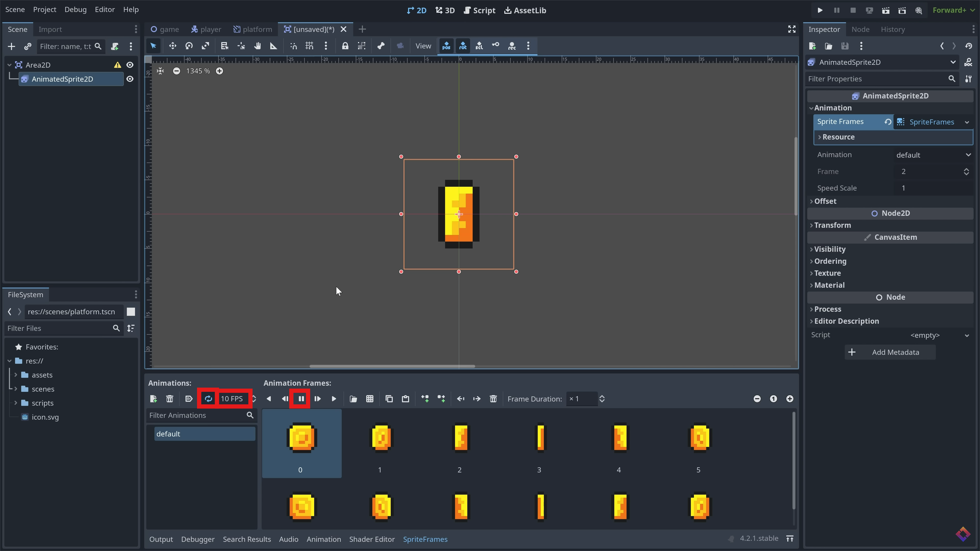Image resolution: width=980 pixels, height=551 pixels.
Task: Toggle visibility of Area2D node
Action: click(130, 65)
